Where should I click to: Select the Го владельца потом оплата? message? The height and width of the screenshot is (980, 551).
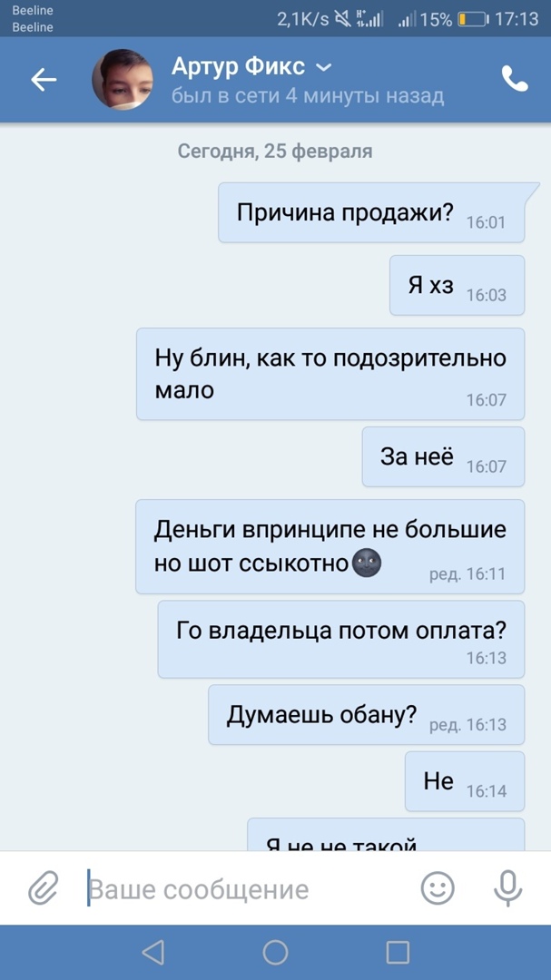coord(340,640)
